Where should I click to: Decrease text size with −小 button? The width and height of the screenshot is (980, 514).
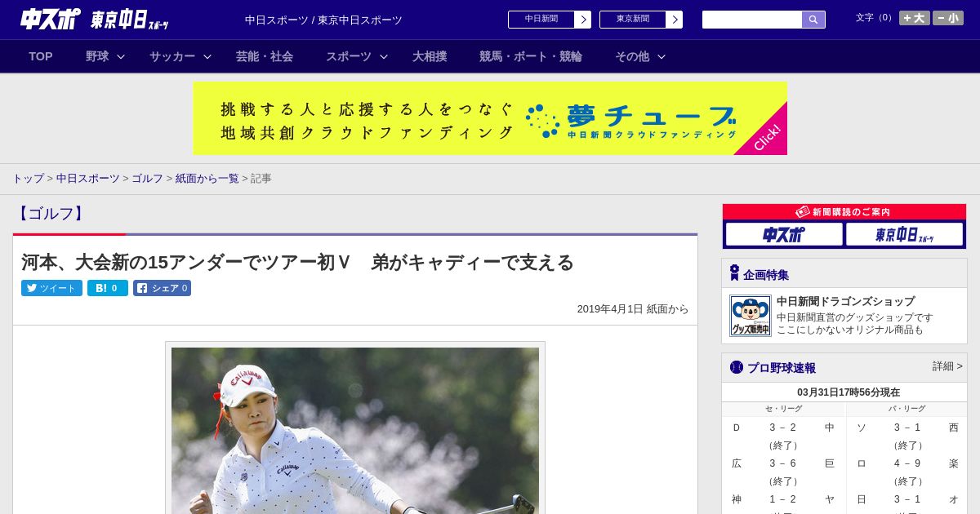click(947, 18)
